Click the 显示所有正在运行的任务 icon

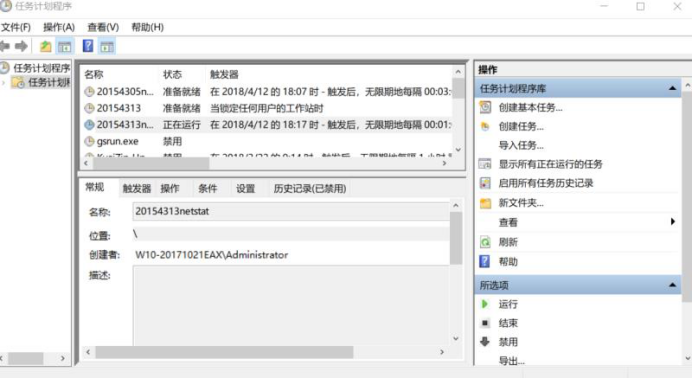485,164
